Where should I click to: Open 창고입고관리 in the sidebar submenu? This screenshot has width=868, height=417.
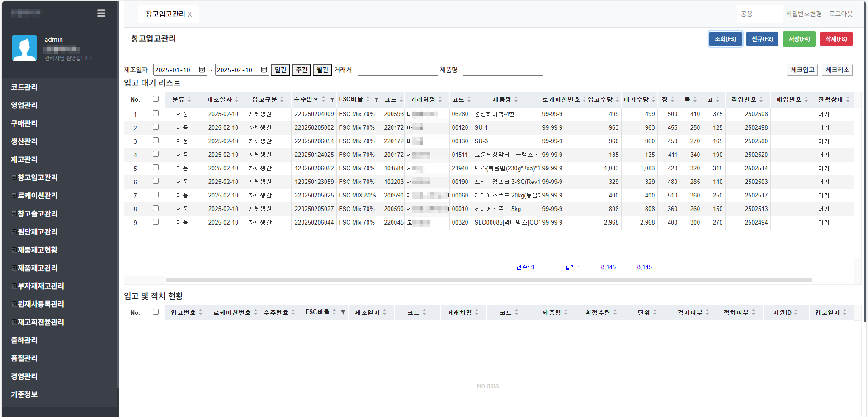pos(37,178)
